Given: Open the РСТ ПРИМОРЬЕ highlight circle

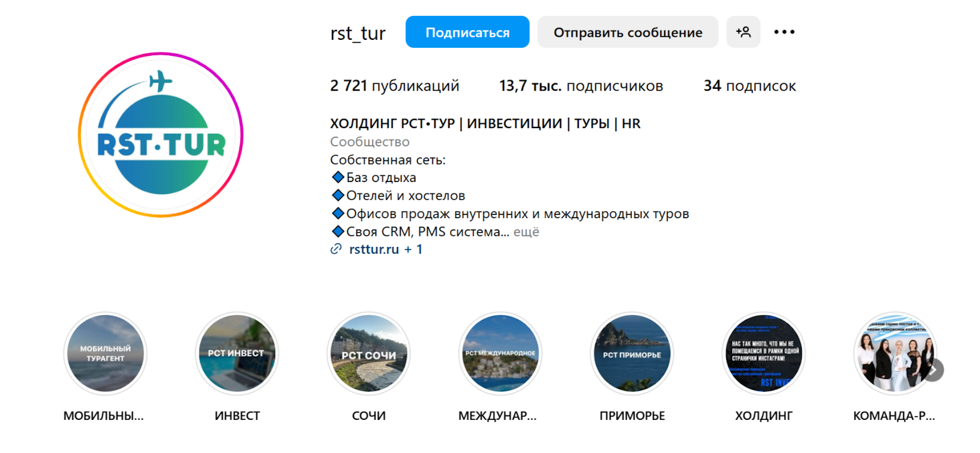Looking at the screenshot, I should (632, 354).
